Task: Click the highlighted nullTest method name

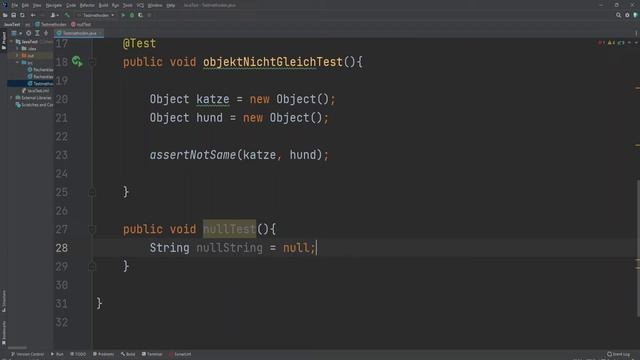Action: (x=229, y=229)
